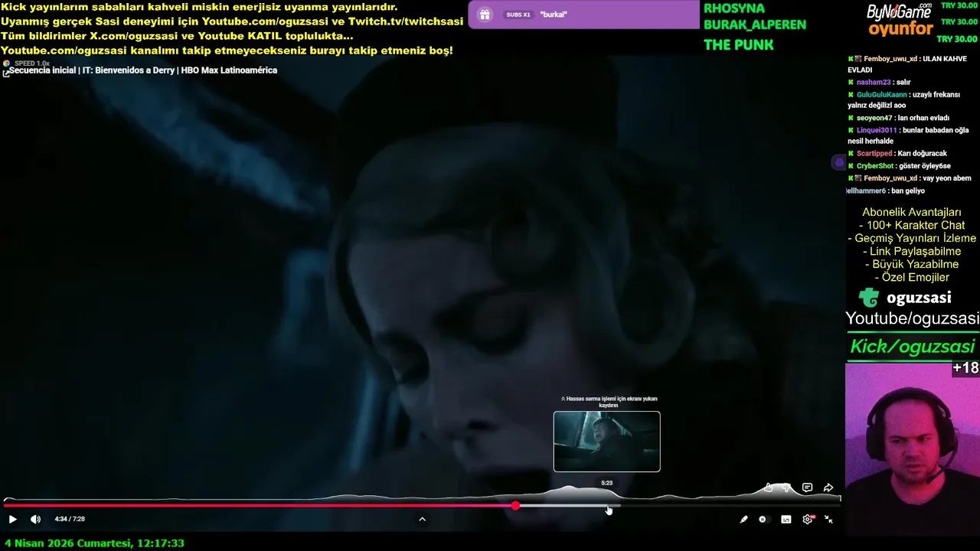The image size is (980, 551).
Task: Click BURAK_ALPEREN in the top list
Action: click(755, 24)
